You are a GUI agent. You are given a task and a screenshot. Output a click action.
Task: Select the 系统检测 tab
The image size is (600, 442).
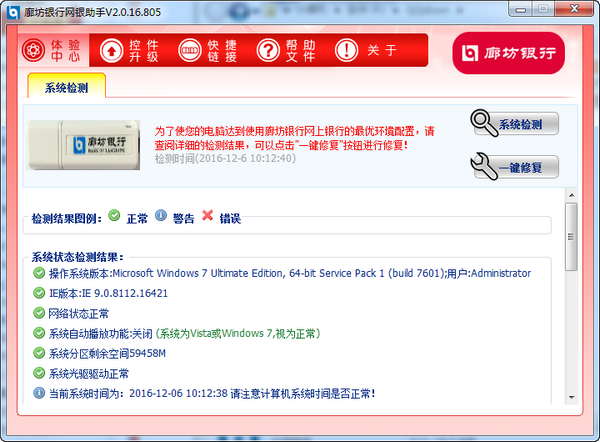click(x=67, y=86)
